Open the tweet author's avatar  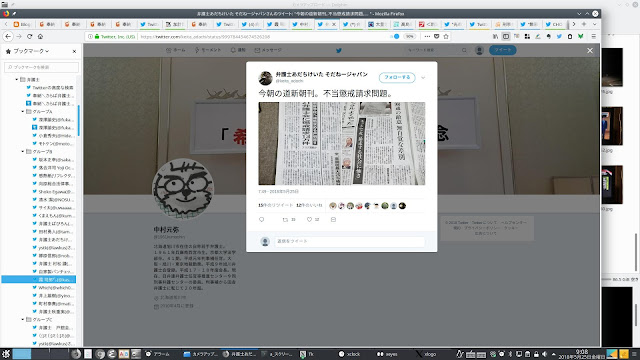[265, 78]
